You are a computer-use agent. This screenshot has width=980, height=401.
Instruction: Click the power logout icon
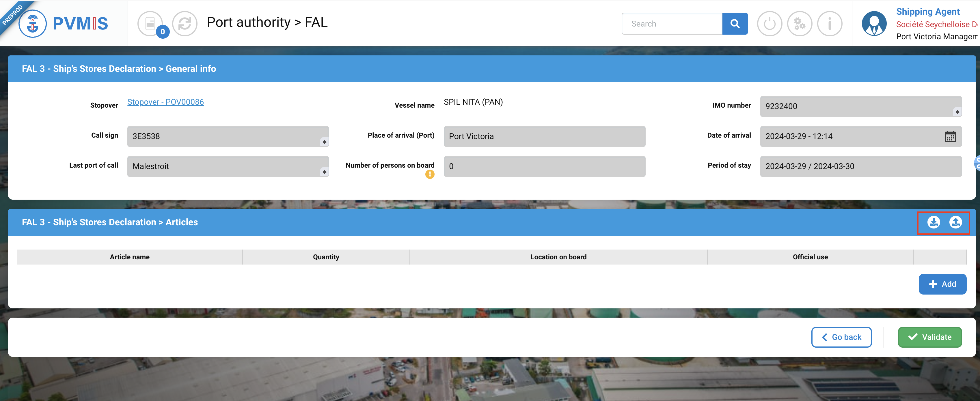[x=769, y=24]
